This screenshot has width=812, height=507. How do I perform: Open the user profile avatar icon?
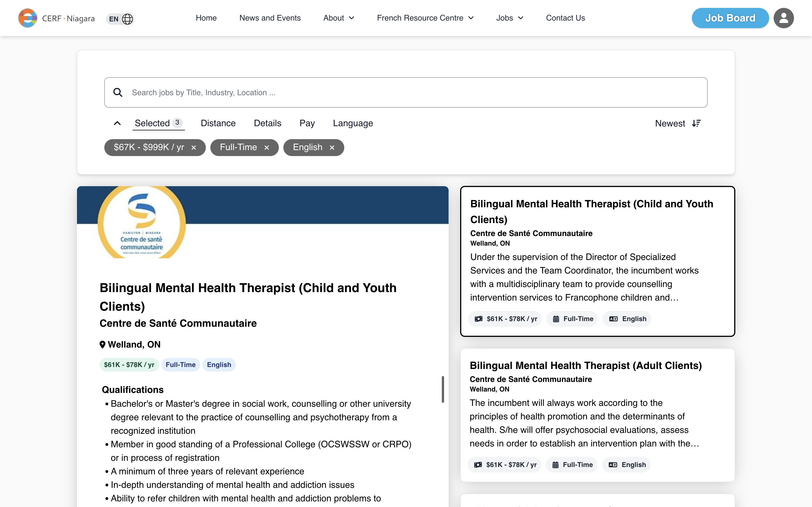783,18
